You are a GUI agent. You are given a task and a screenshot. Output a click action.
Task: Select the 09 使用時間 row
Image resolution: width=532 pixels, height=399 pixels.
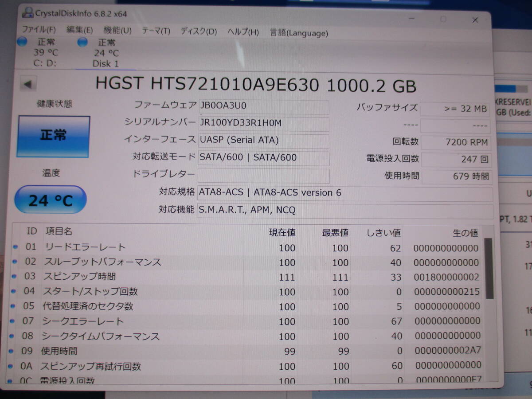pyautogui.click(x=246, y=351)
